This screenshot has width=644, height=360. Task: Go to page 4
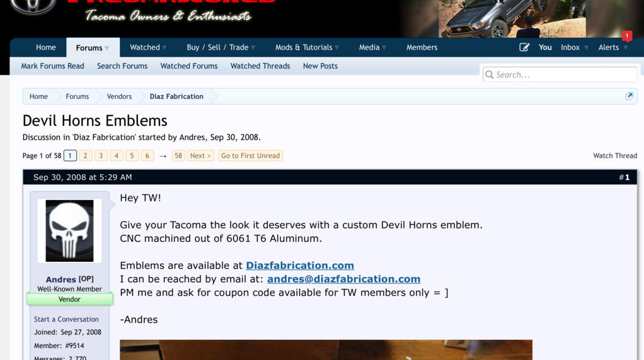(x=116, y=156)
